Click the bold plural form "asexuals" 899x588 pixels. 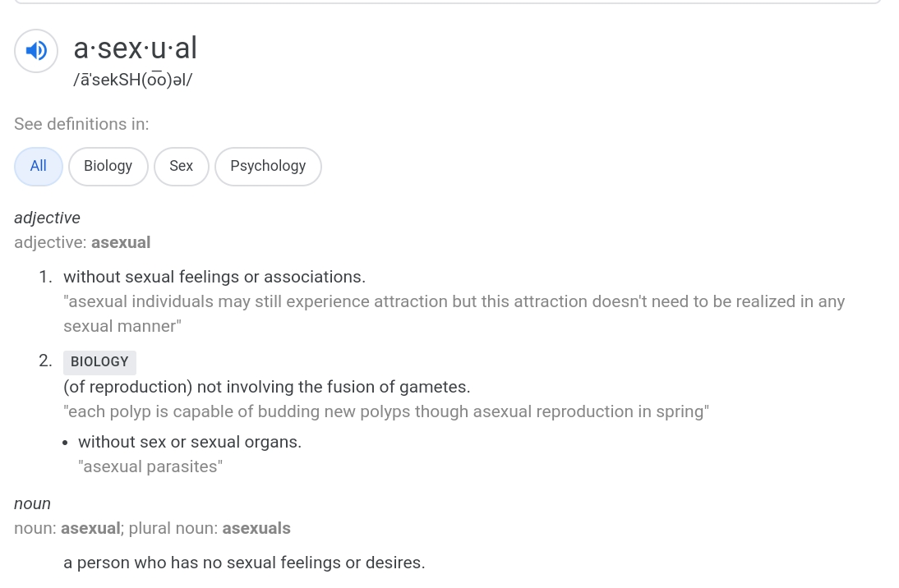(256, 528)
